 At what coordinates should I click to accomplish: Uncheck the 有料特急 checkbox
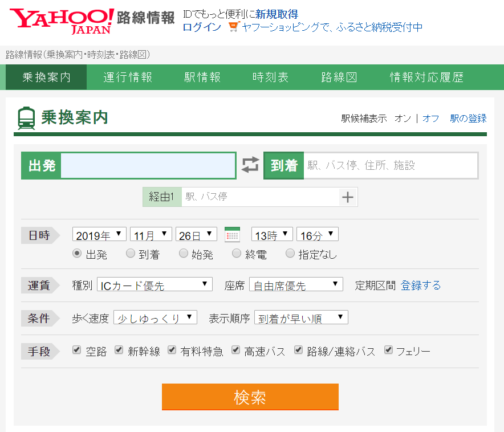point(172,350)
